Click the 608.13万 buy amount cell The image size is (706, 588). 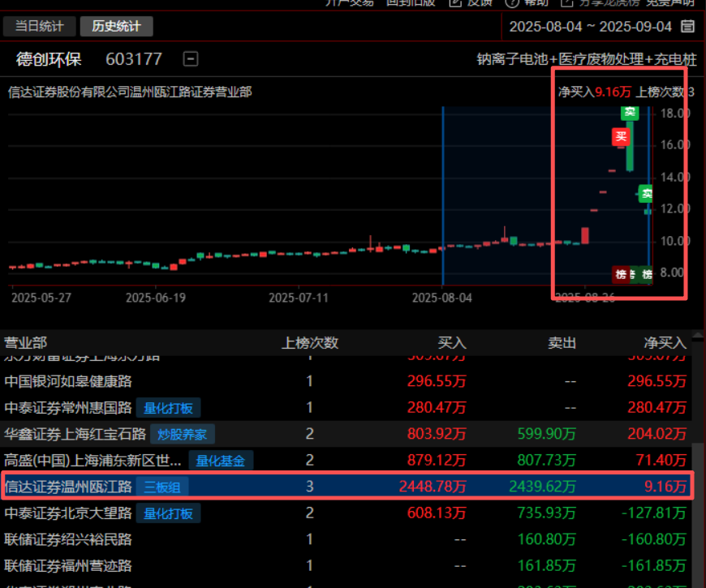[437, 513]
